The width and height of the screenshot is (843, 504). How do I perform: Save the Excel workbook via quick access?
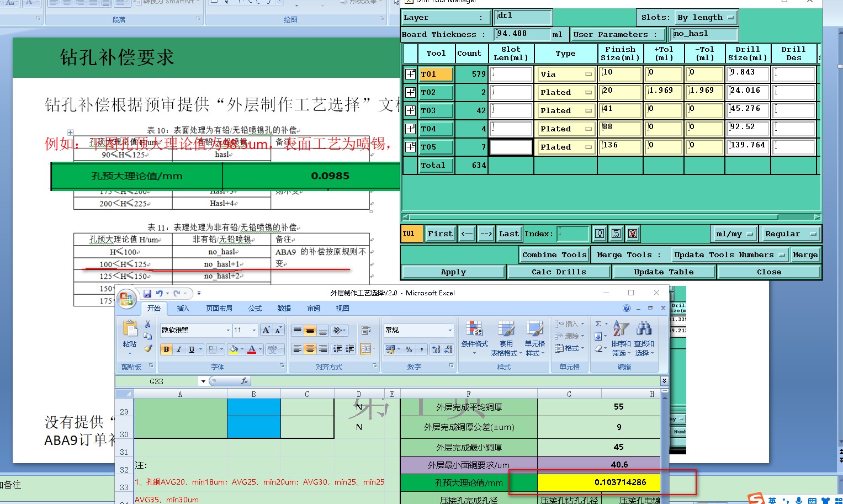coord(147,294)
